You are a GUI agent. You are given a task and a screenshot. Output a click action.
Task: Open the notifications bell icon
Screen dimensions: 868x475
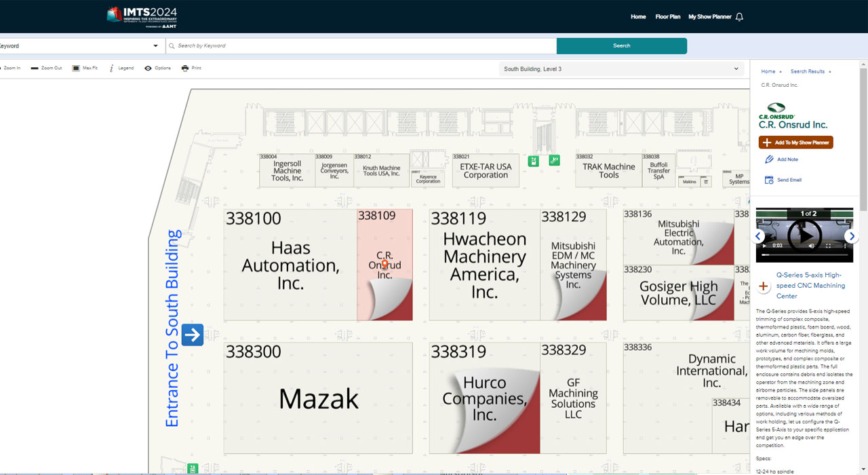click(x=739, y=17)
